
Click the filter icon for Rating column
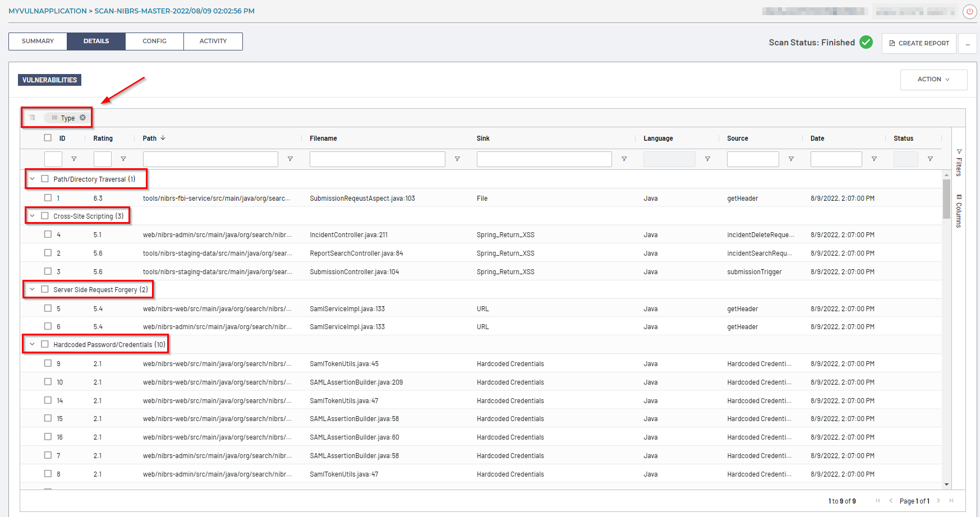pyautogui.click(x=123, y=159)
